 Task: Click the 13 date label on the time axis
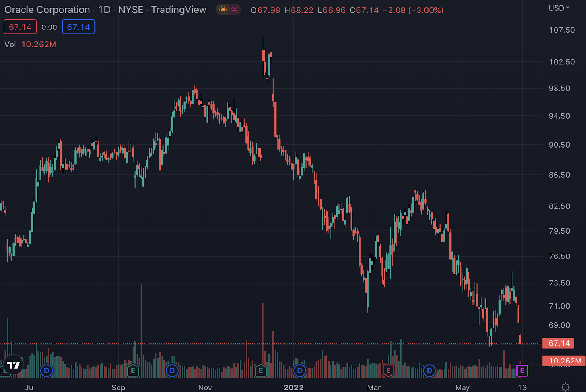coord(522,387)
